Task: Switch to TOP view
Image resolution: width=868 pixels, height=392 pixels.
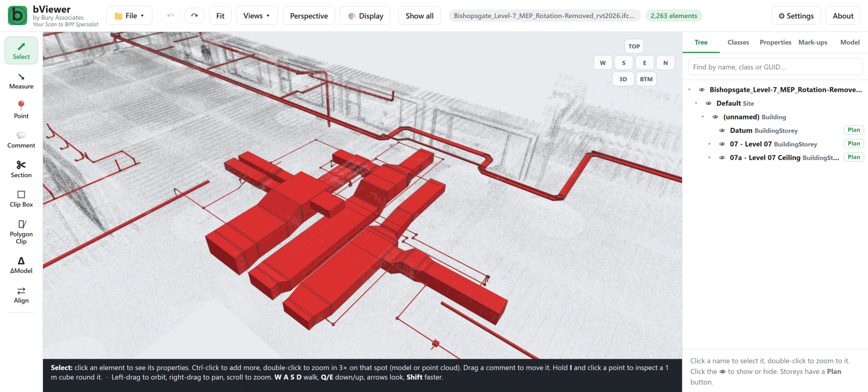Action: coord(634,46)
